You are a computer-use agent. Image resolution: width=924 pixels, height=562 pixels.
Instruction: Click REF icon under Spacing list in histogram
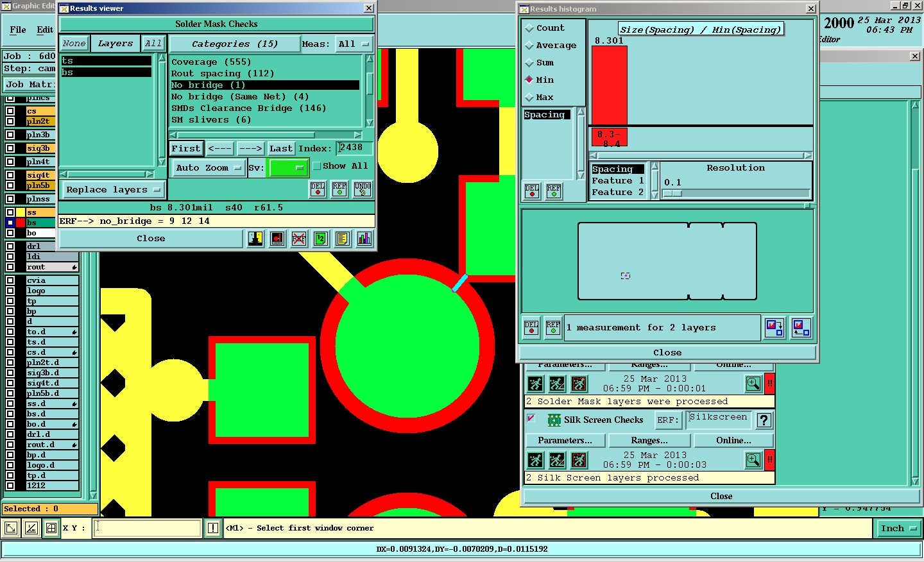click(x=554, y=191)
